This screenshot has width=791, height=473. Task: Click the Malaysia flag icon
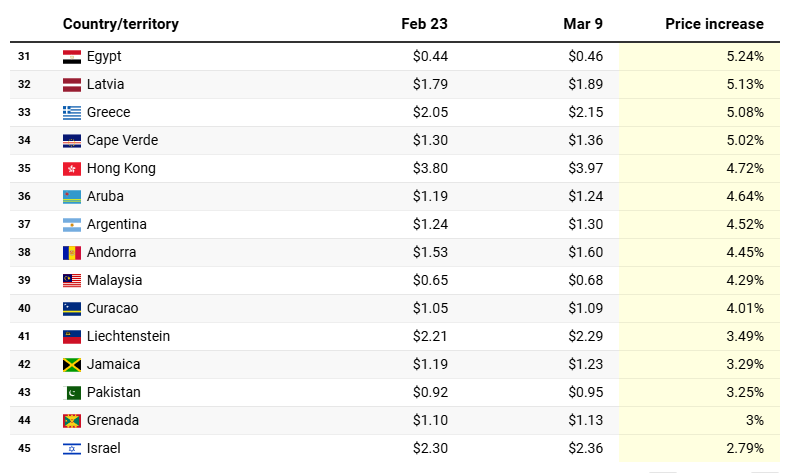(72, 280)
